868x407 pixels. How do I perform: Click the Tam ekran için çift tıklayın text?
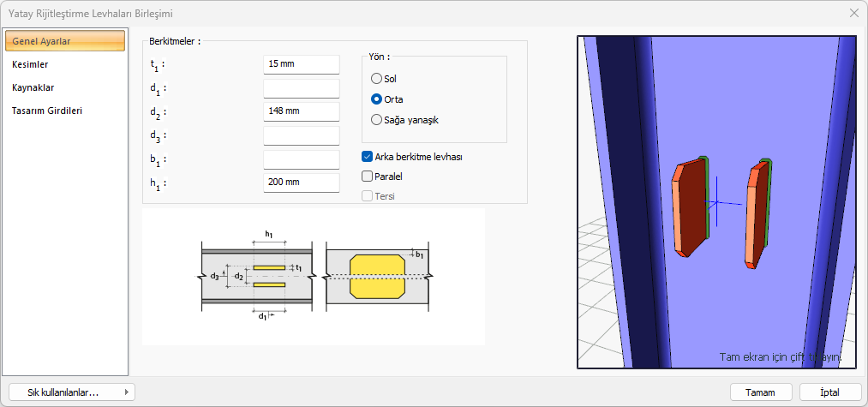(x=781, y=357)
